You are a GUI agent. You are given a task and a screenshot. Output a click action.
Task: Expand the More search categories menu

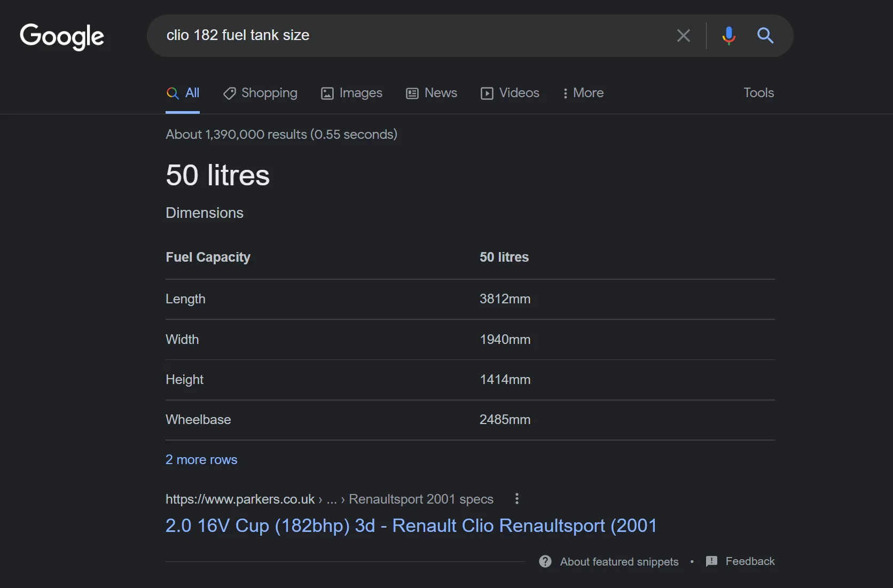tap(583, 93)
